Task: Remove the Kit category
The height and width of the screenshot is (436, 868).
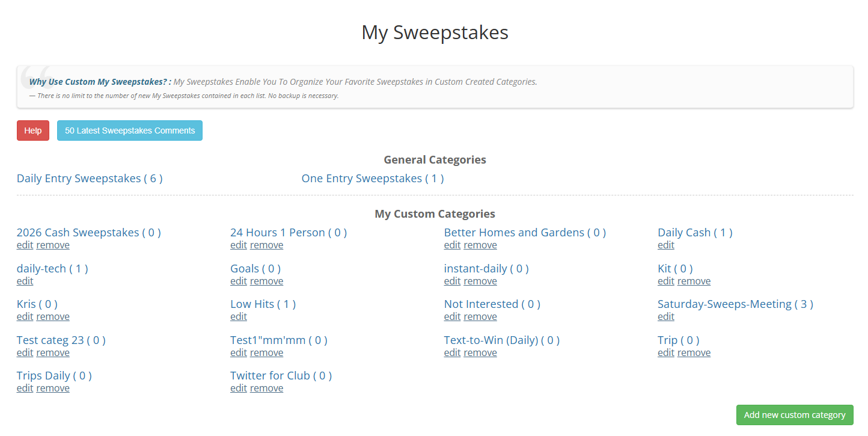Action: coord(694,281)
